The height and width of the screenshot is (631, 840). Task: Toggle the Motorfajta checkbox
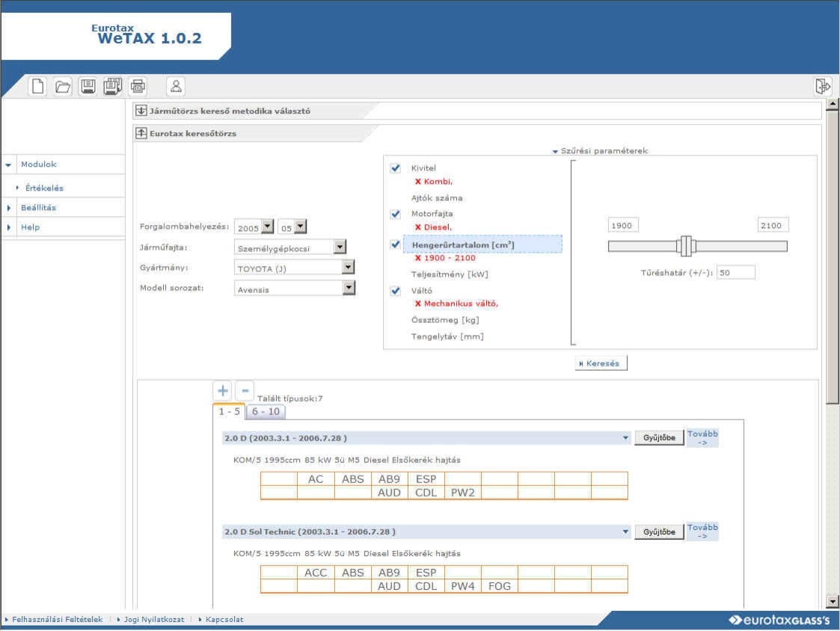coord(396,214)
